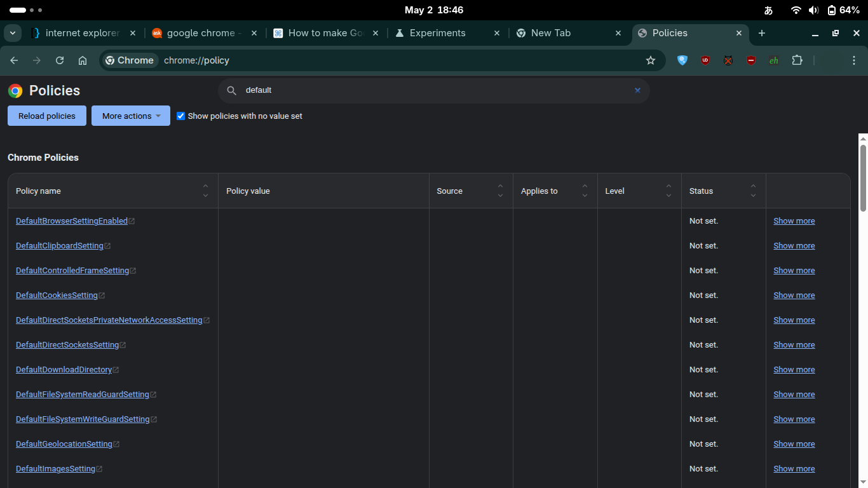Open the system Wi-Fi indicator
Viewport: 868px width, 488px height.
tap(796, 10)
